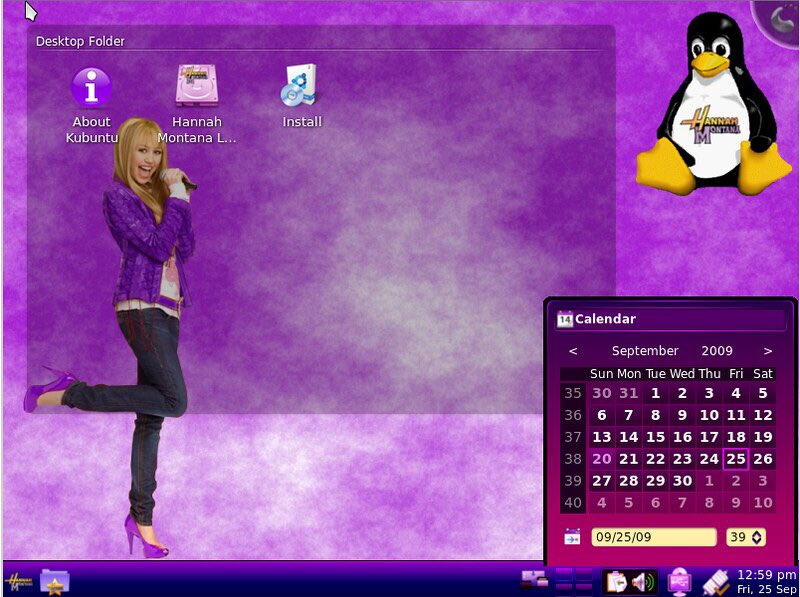Viewport: 800px width, 597px height.
Task: Click the week number 39 combo box
Action: 745,537
